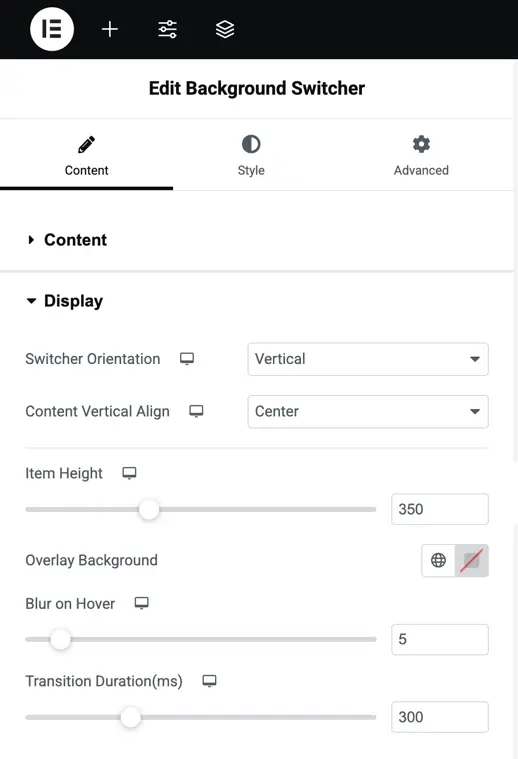Click the Blur on Hover value field
518x759 pixels.
click(440, 639)
